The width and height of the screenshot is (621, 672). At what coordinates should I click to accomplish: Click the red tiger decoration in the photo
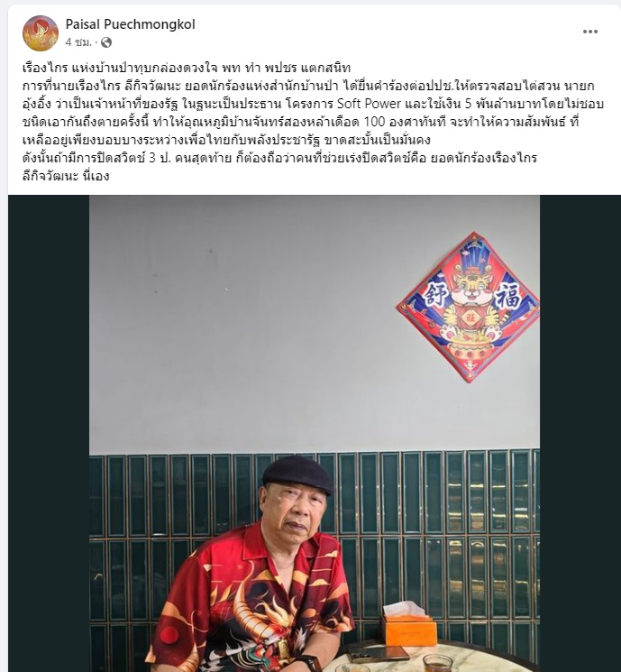coord(468,307)
